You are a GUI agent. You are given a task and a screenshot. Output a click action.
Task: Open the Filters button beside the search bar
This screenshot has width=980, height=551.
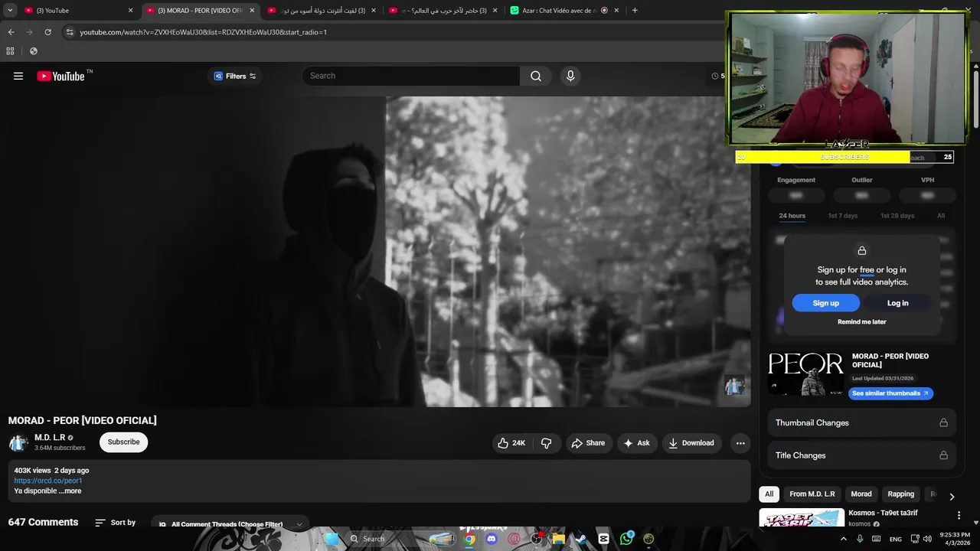click(235, 76)
